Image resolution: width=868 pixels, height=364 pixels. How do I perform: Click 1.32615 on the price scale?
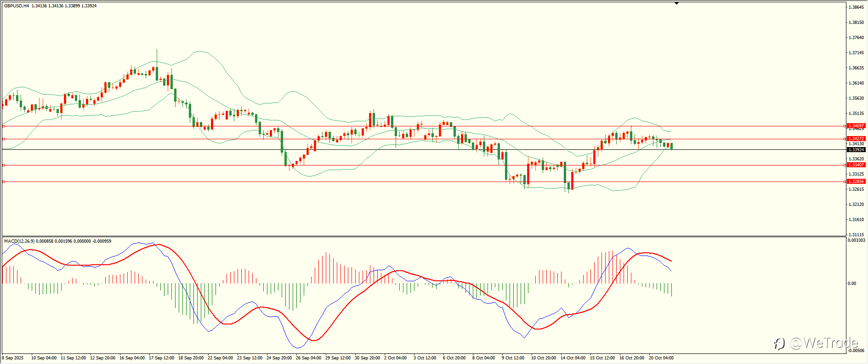click(856, 189)
